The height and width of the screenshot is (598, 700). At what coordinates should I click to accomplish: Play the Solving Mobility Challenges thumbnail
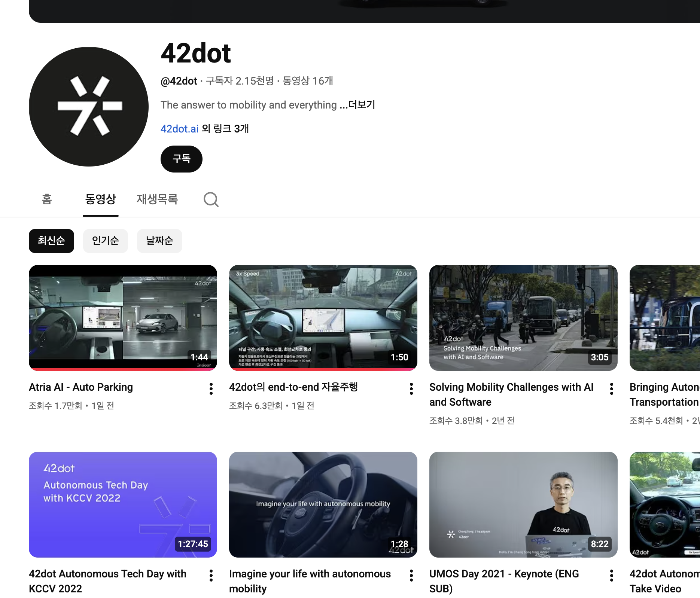[x=523, y=318]
